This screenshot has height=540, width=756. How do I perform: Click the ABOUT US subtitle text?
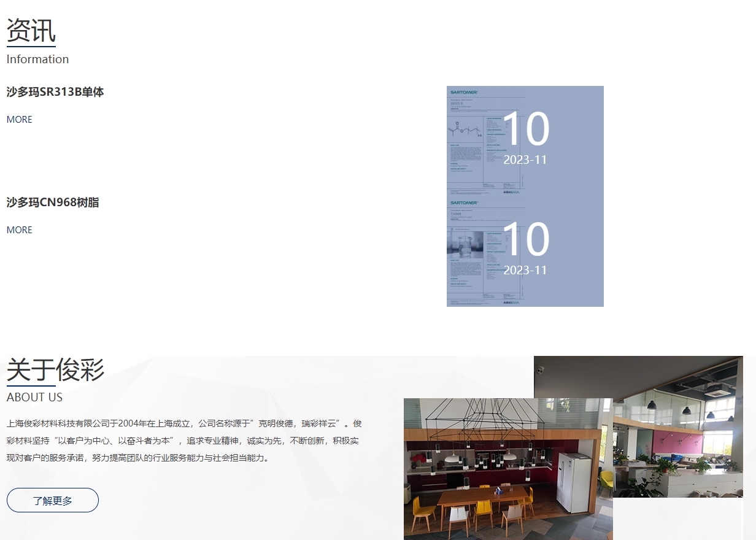[34, 398]
